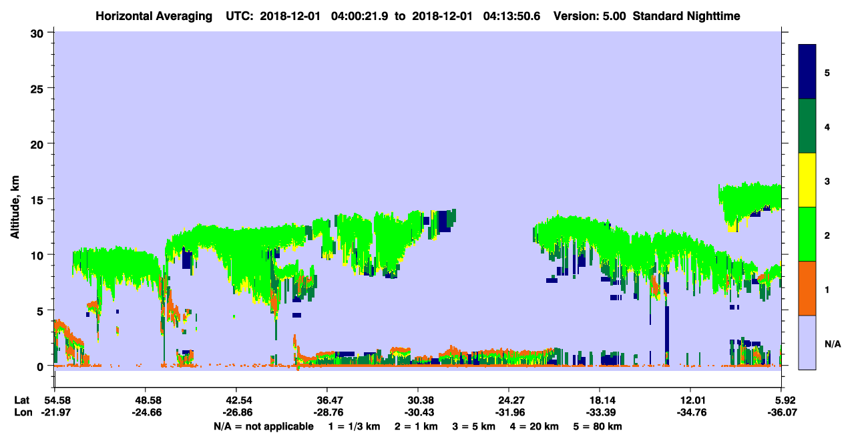Click latitude value 48.58
This screenshot has height=445, width=868.
point(146,400)
